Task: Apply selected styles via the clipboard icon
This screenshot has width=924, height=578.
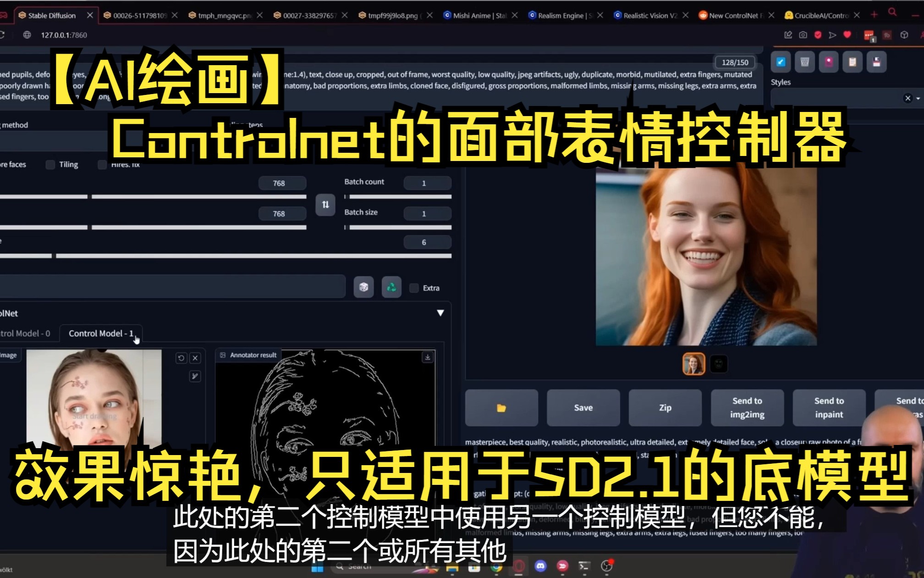Action: pyautogui.click(x=852, y=62)
